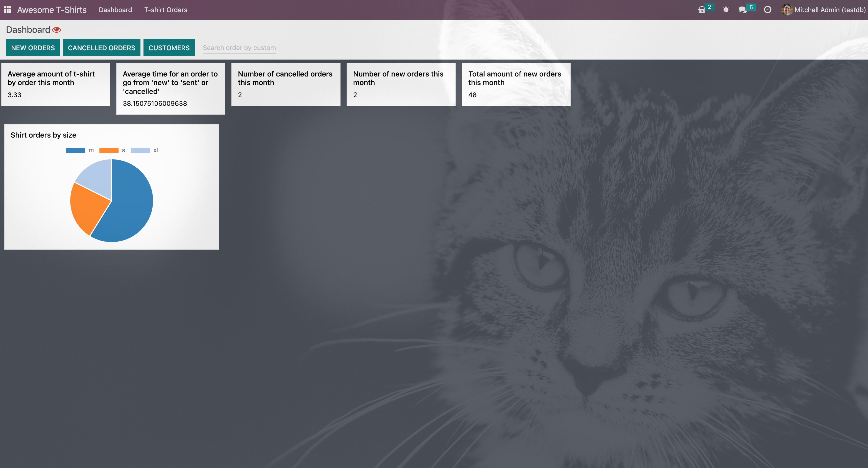Open the debug bug icon menu
The image size is (868, 468).
pyautogui.click(x=726, y=10)
